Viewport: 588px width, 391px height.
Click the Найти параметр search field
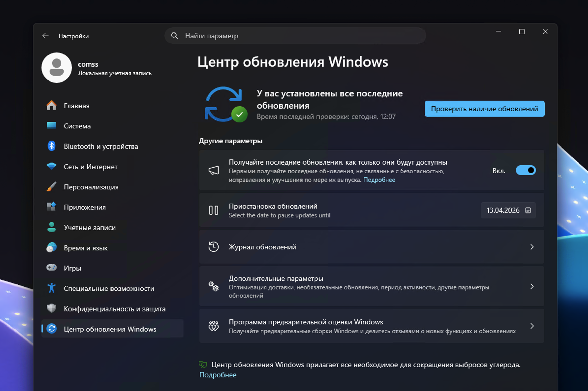click(x=300, y=36)
